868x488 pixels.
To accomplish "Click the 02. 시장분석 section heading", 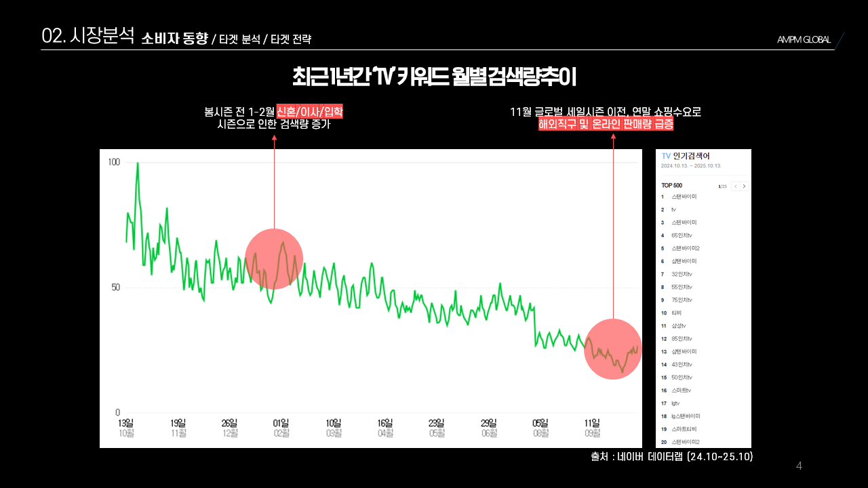I will (x=88, y=37).
